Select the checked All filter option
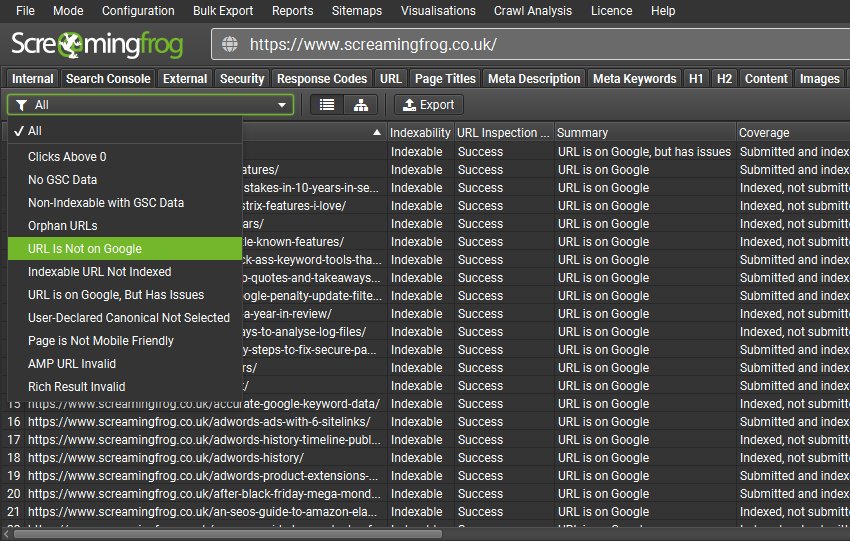850x541 pixels. pyautogui.click(x=125, y=131)
